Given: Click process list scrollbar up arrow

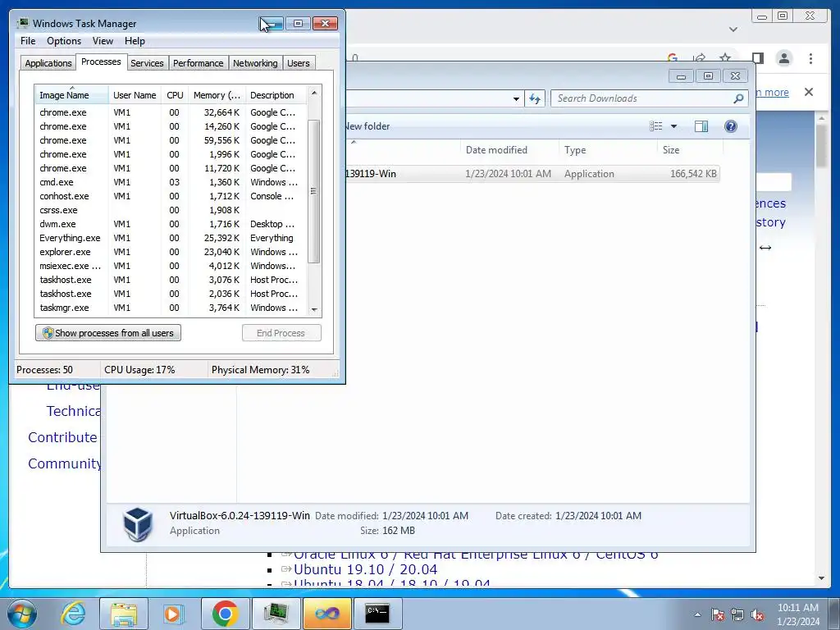Looking at the screenshot, I should (x=314, y=93).
